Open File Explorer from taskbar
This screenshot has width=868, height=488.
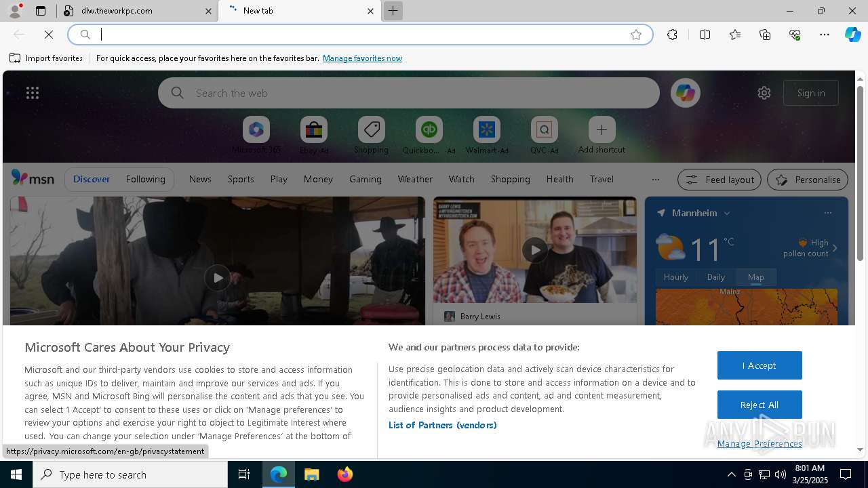tap(312, 474)
